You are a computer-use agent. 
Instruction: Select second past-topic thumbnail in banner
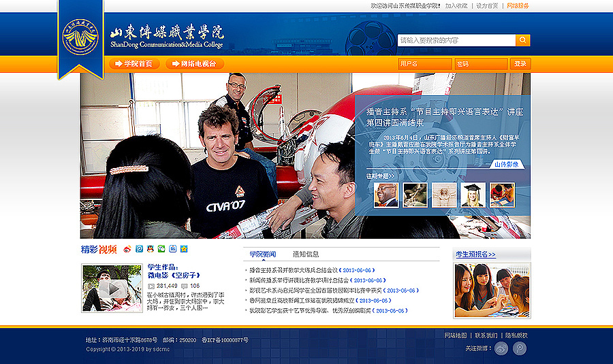pyautogui.click(x=415, y=195)
